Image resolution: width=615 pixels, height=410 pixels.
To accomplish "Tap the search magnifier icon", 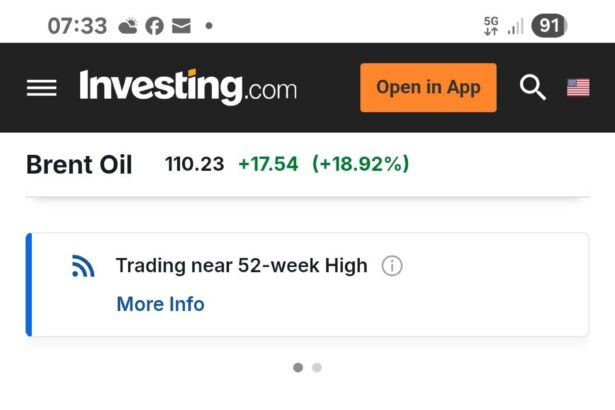I will pyautogui.click(x=533, y=88).
